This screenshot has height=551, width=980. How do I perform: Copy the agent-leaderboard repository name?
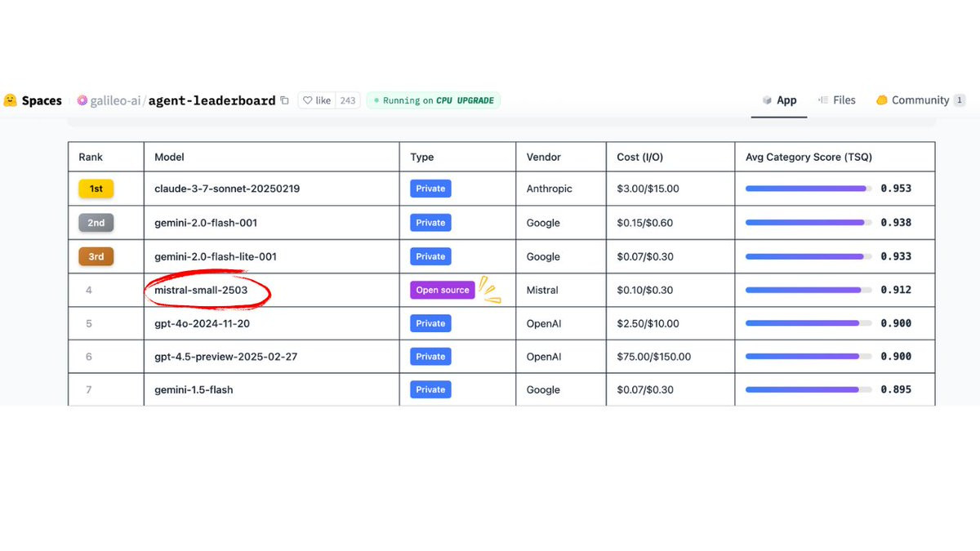(x=284, y=100)
